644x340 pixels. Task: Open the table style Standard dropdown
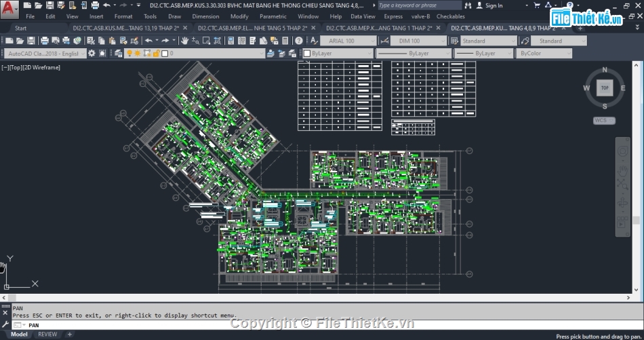pyautogui.click(x=513, y=41)
